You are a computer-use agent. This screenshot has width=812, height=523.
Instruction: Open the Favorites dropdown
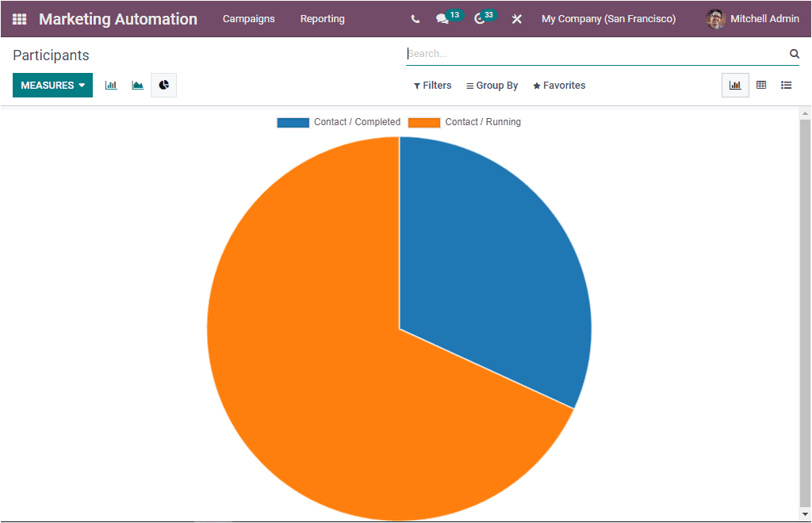[558, 85]
